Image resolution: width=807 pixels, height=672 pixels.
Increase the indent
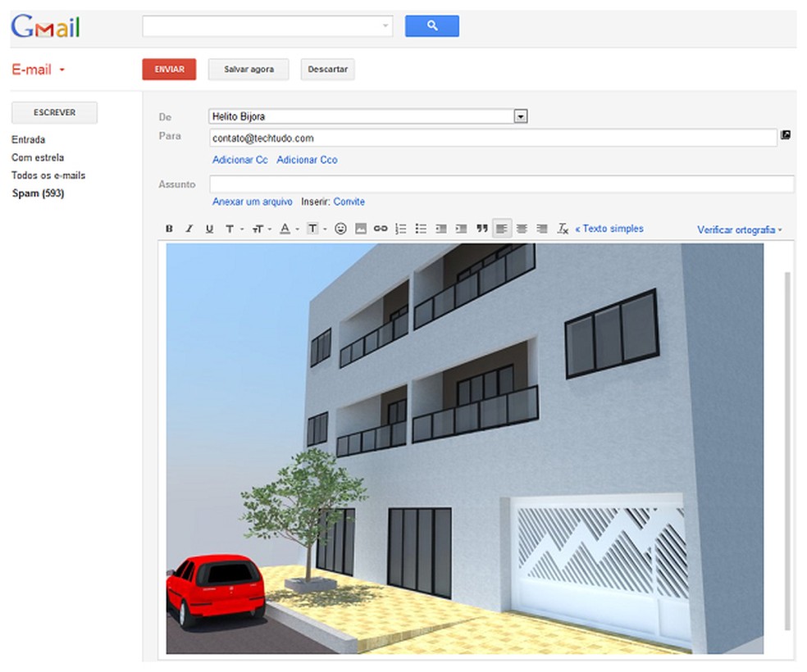coord(461,229)
